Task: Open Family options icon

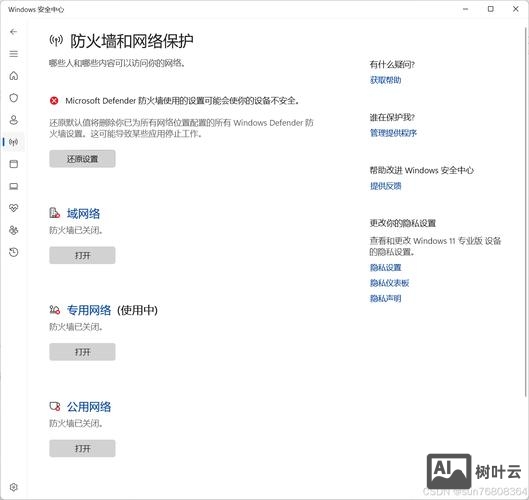Action: (13, 230)
